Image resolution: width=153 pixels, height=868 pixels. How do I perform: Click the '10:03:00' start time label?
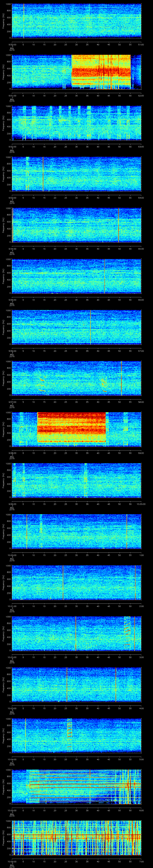tap(12, 708)
